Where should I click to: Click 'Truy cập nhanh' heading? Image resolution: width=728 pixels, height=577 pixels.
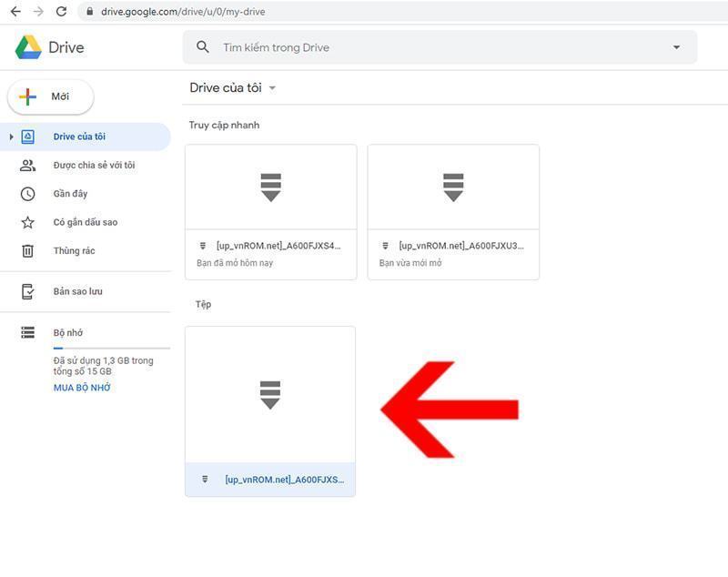[x=224, y=125]
